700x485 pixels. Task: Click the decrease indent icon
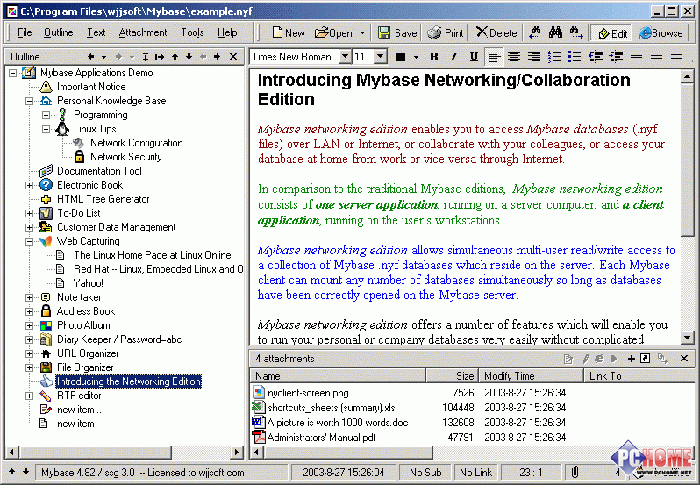pos(596,57)
